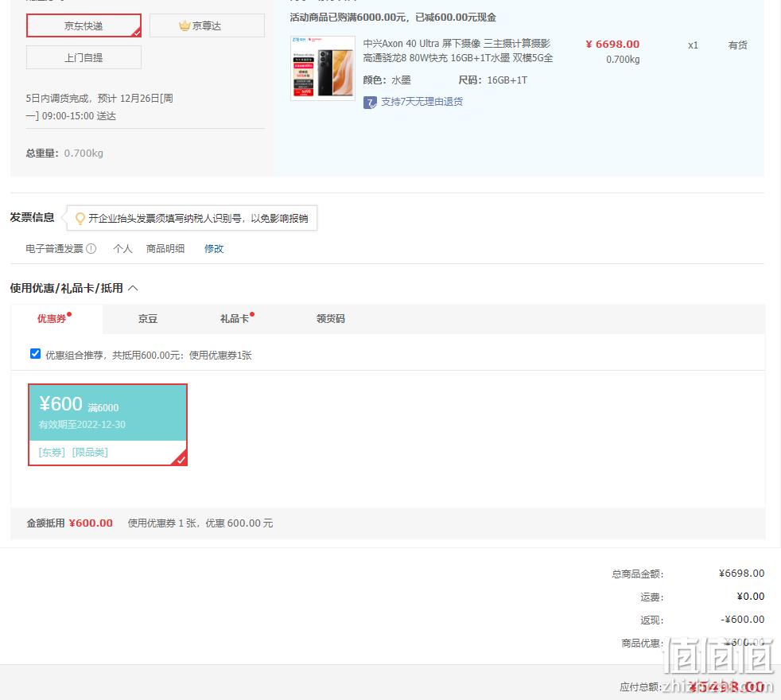Click the 7-day return badge icon
The width and height of the screenshot is (781, 700).
tap(370, 102)
